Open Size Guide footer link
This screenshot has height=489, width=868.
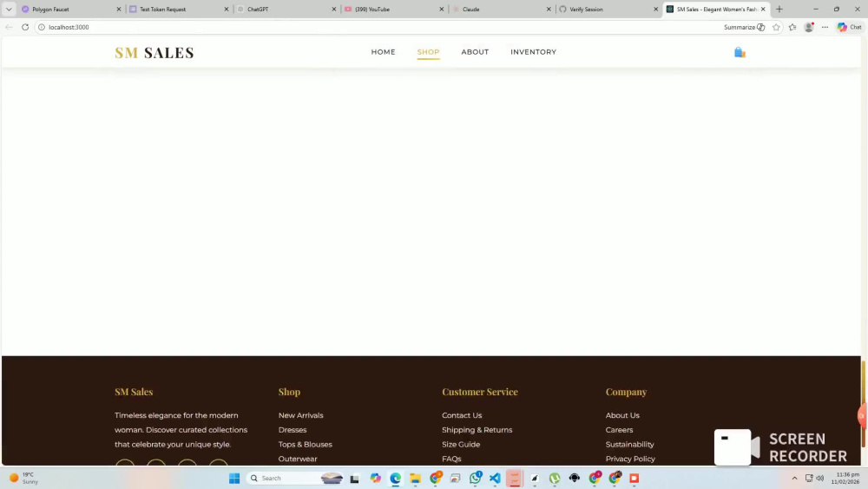coord(461,444)
